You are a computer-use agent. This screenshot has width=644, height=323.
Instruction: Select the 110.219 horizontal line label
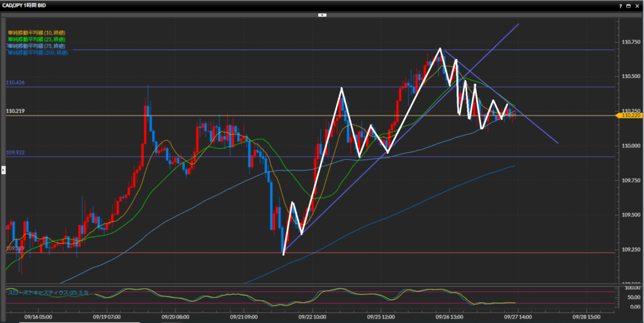pos(15,111)
